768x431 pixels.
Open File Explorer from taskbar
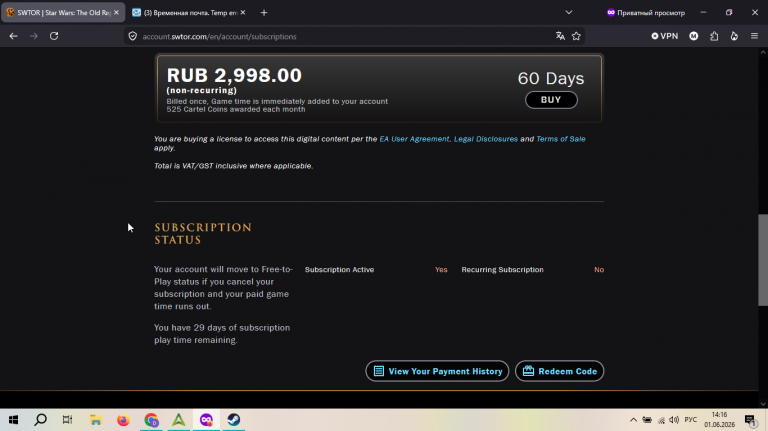[x=96, y=420]
